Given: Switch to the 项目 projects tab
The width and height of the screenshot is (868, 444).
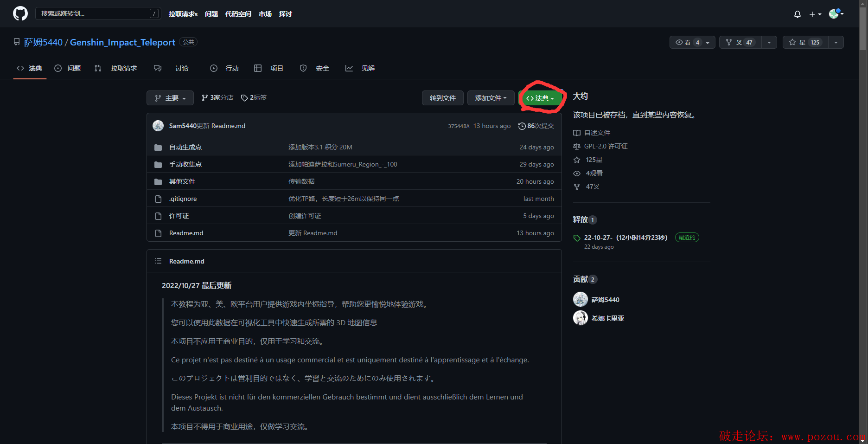Looking at the screenshot, I should 269,68.
